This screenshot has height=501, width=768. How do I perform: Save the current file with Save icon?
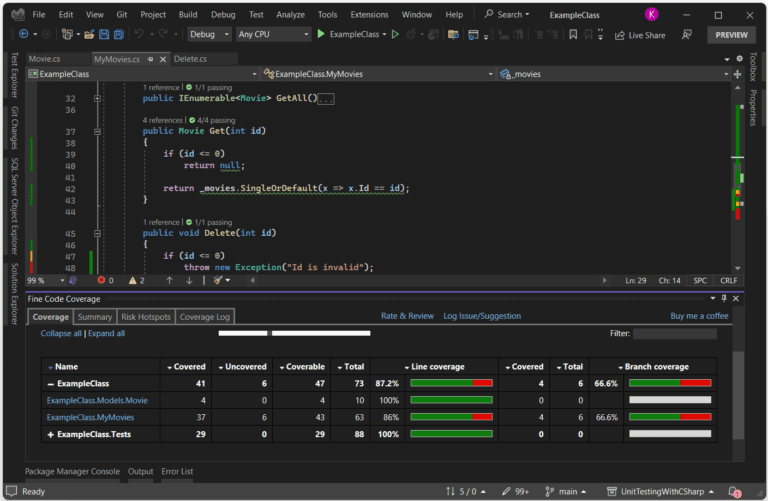click(104, 34)
